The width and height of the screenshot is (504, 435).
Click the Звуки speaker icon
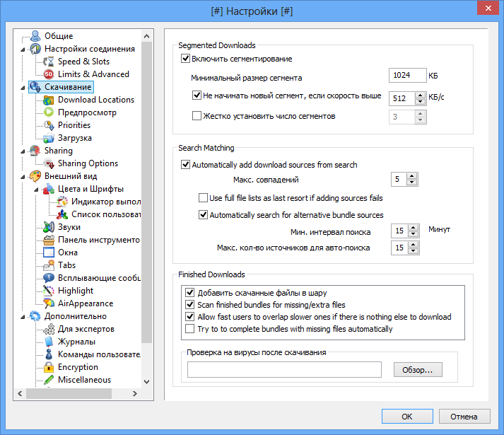tap(49, 227)
